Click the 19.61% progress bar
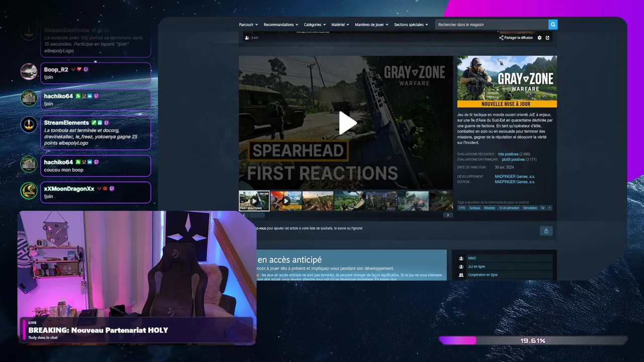Image resolution: width=644 pixels, height=362 pixels. pos(533,340)
